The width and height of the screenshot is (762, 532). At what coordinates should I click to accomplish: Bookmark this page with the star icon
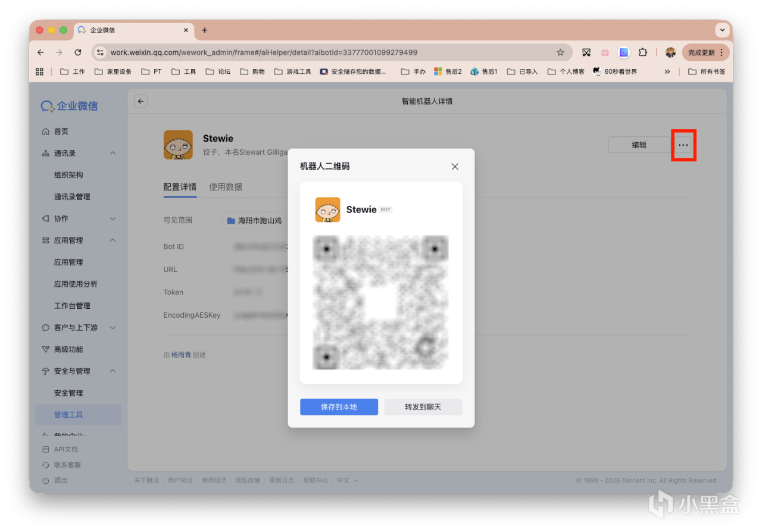click(560, 52)
